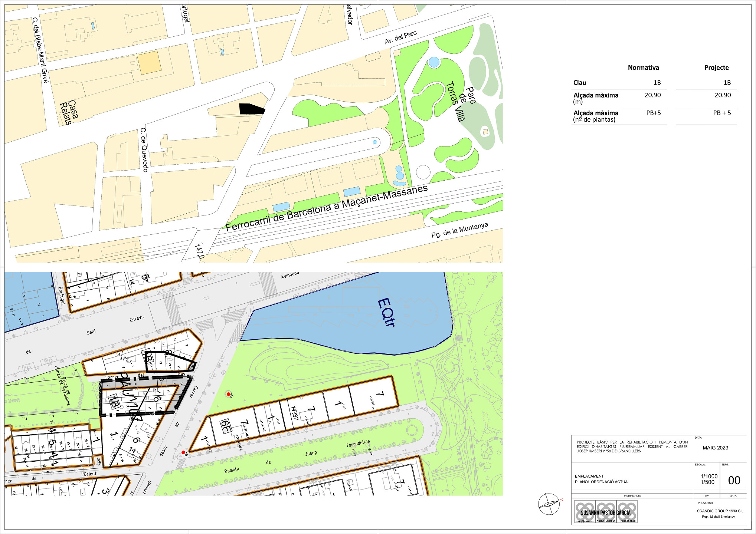
Task: Click the north arrow compass symbol
Action: (549, 504)
